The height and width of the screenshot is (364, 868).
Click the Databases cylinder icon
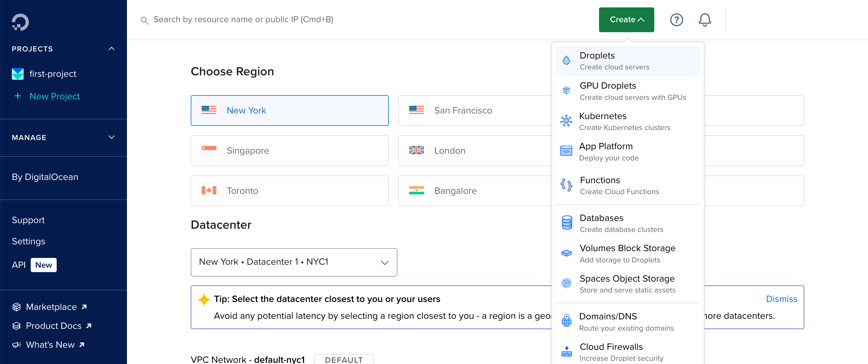click(567, 223)
